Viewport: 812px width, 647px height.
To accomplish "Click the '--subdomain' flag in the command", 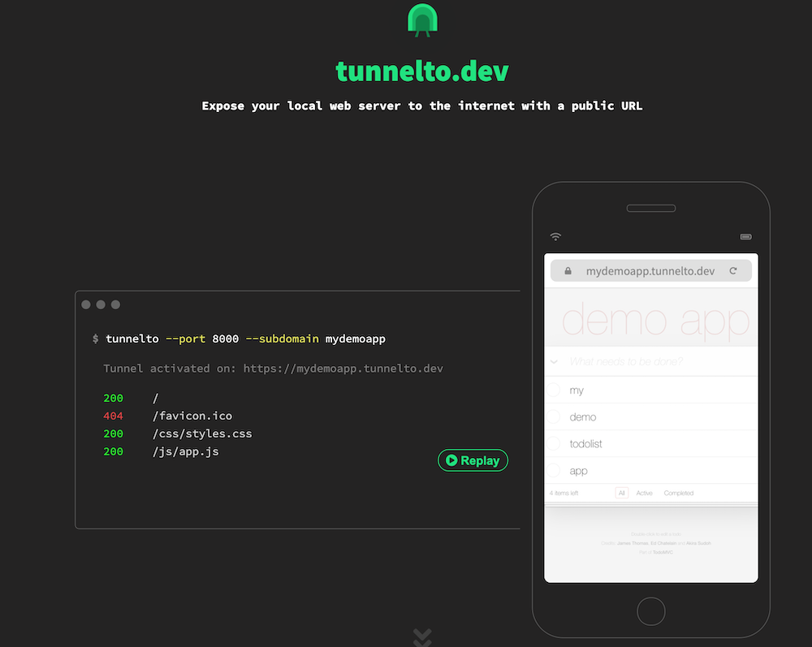I will (283, 339).
